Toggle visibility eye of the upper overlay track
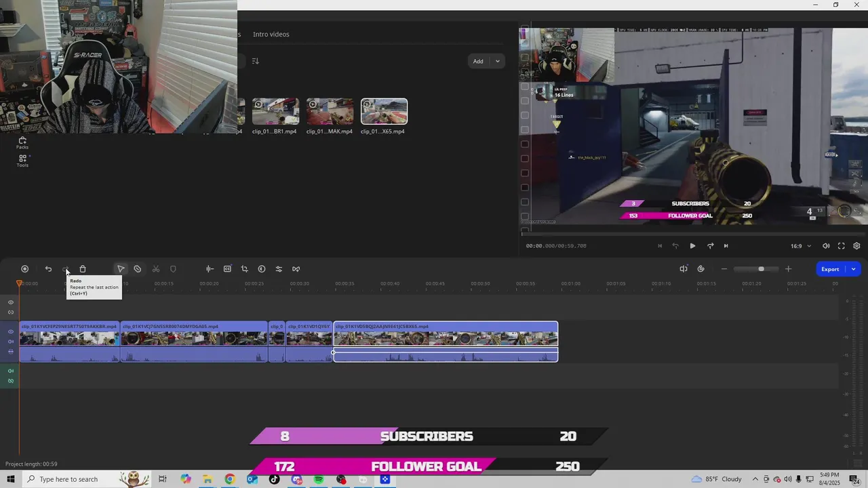 10,302
